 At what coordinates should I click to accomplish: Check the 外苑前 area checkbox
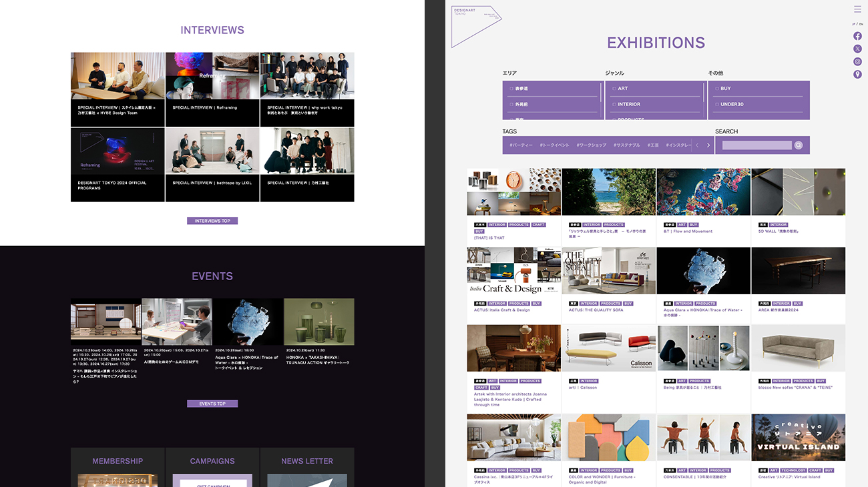point(511,105)
